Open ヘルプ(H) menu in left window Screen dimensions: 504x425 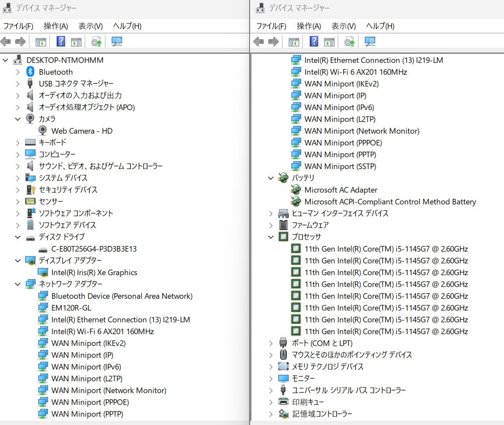coord(127,26)
